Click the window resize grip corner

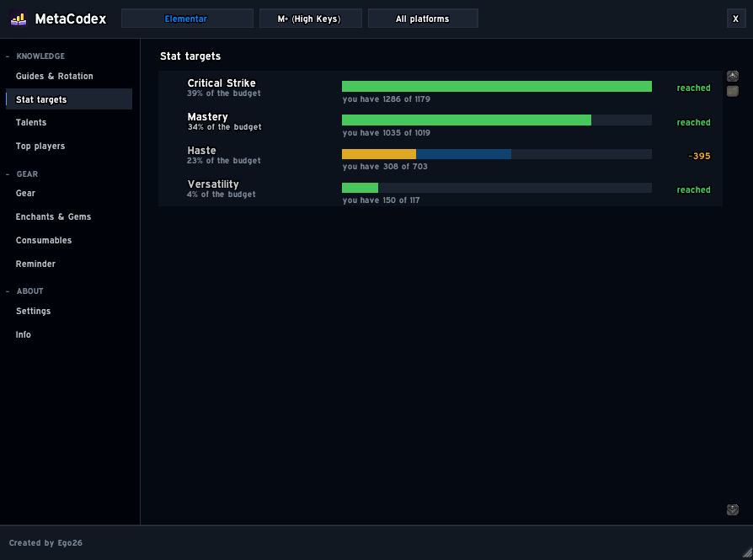coord(747,554)
